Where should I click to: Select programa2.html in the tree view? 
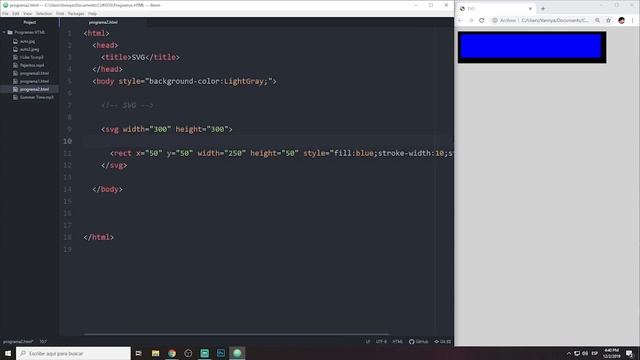34,89
